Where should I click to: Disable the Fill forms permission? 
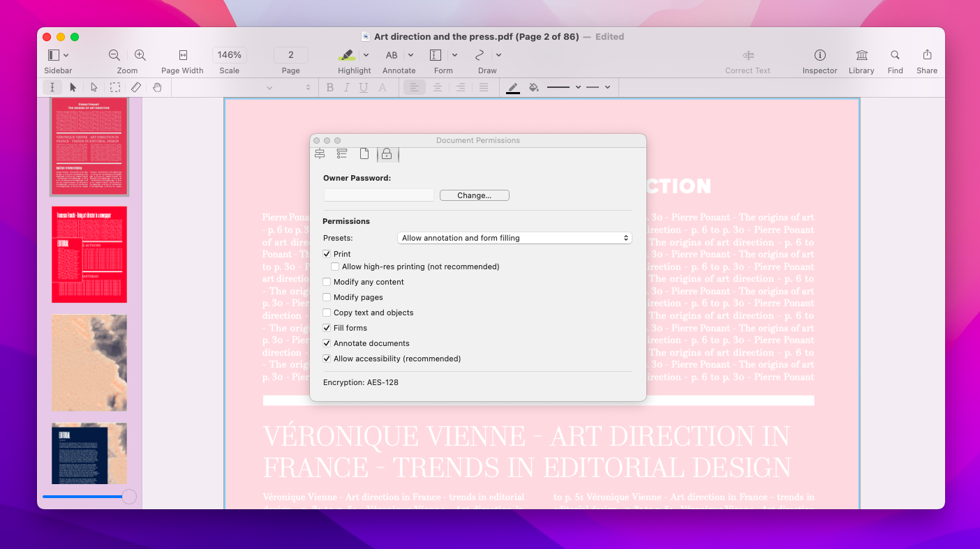click(327, 328)
